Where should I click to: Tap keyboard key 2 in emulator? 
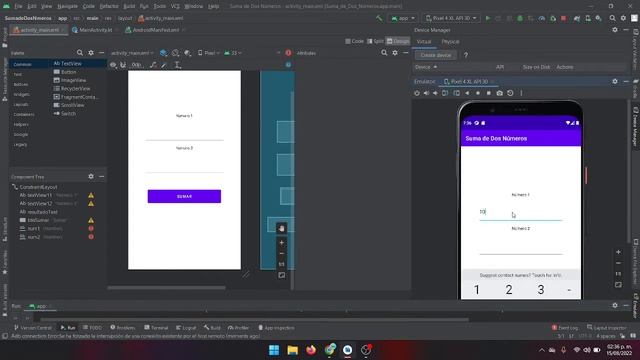coord(509,289)
